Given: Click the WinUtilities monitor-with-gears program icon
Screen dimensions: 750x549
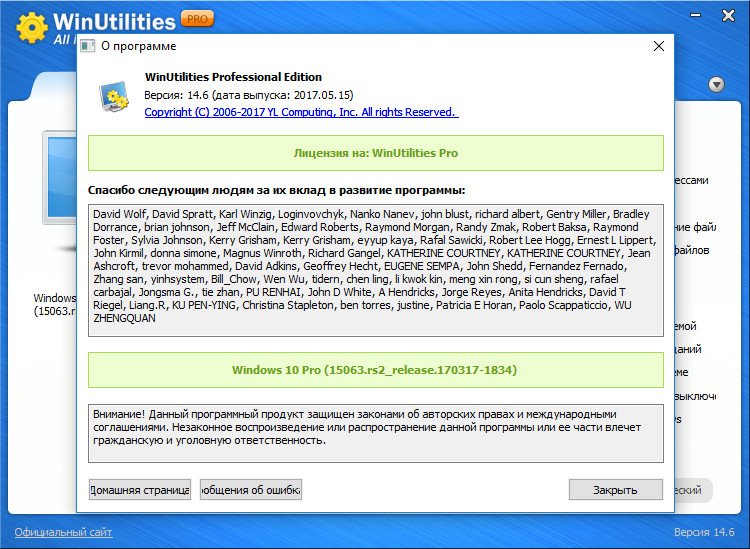Looking at the screenshot, I should [113, 97].
